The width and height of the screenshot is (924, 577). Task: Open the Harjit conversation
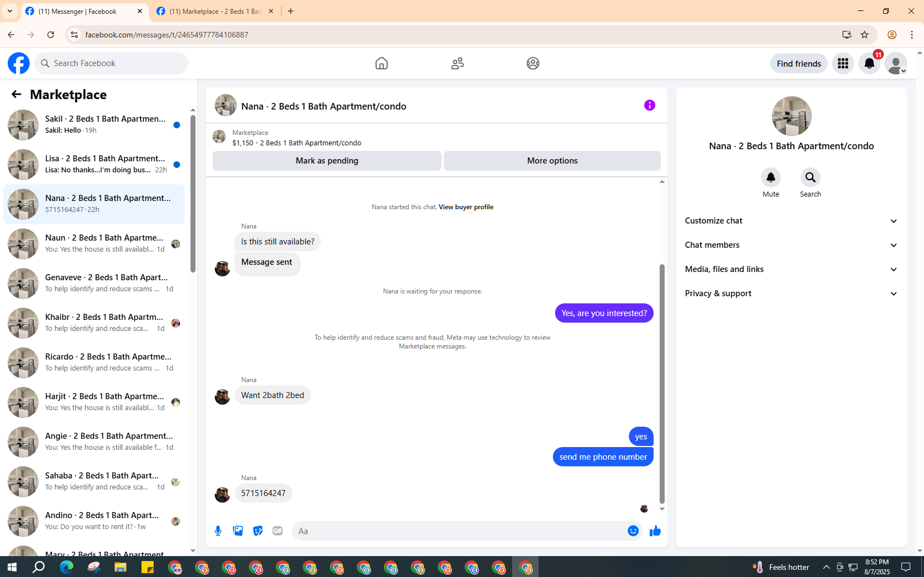tap(94, 402)
